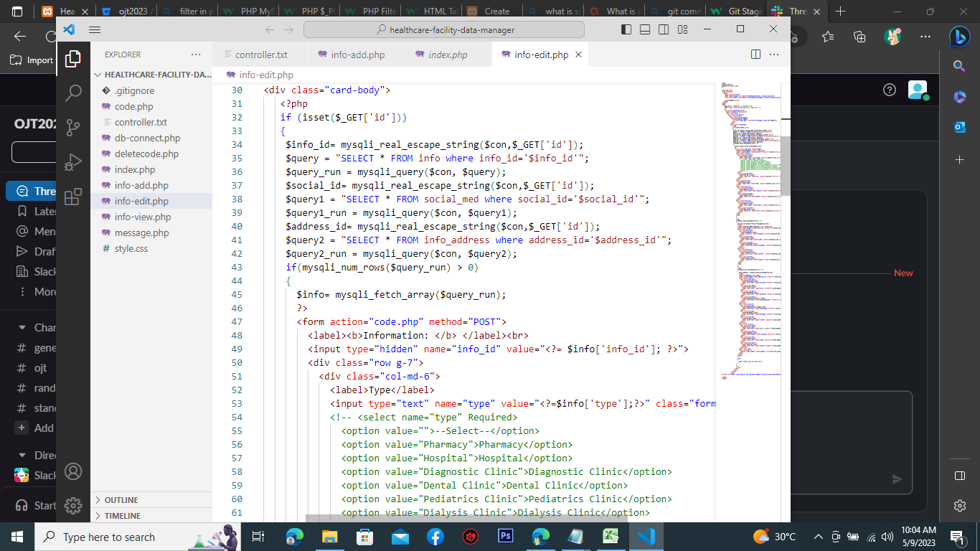This screenshot has width=980, height=551.
Task: Toggle the primary side bar layout button
Action: coord(626,29)
